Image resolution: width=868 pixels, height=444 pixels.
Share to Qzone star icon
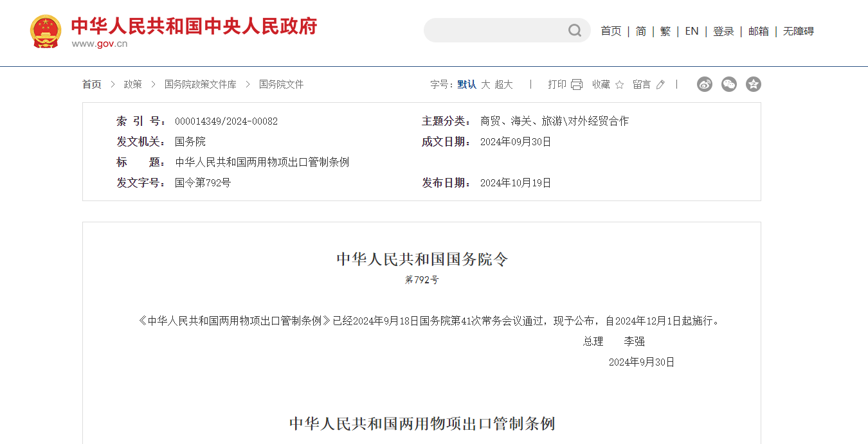[754, 84]
